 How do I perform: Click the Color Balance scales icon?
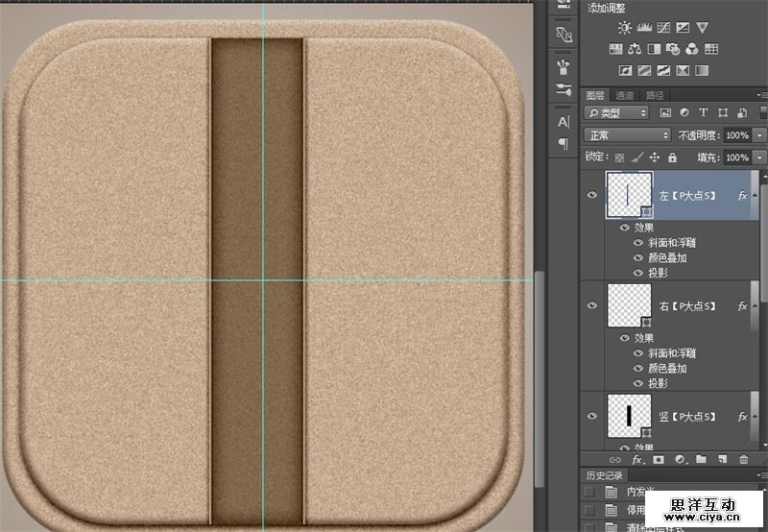(x=635, y=49)
